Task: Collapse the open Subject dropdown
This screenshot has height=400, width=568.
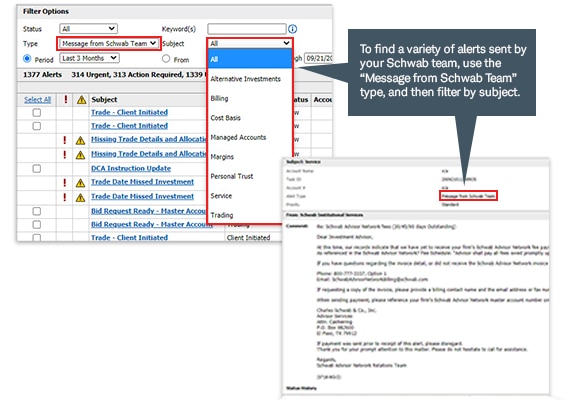Action: (x=250, y=43)
